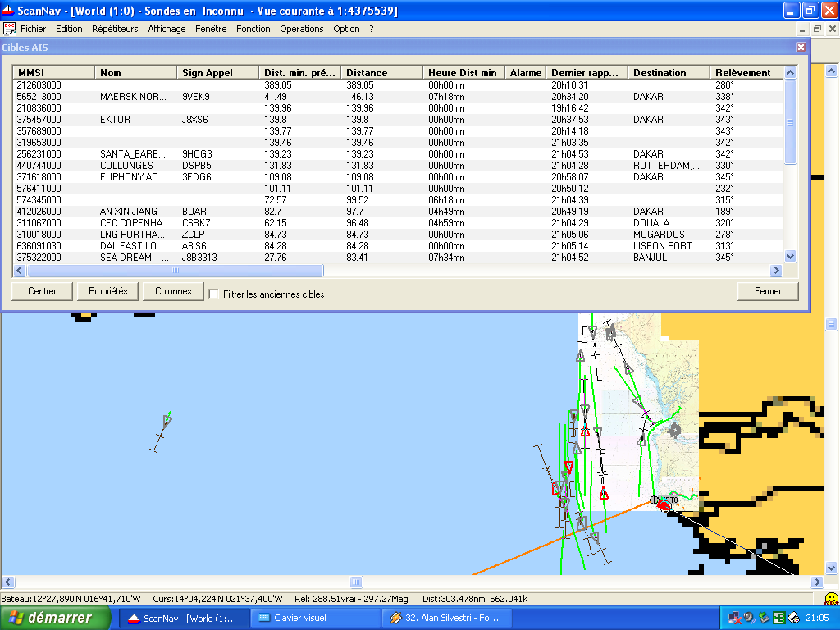Open the Répétiteurs menu
Viewport: 840px width, 630px height.
pos(115,29)
